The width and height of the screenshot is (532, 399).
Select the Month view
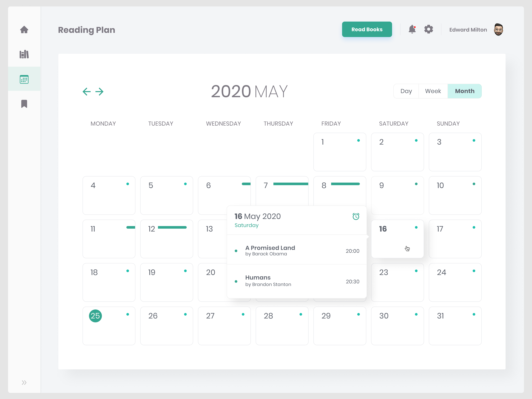pos(464,91)
